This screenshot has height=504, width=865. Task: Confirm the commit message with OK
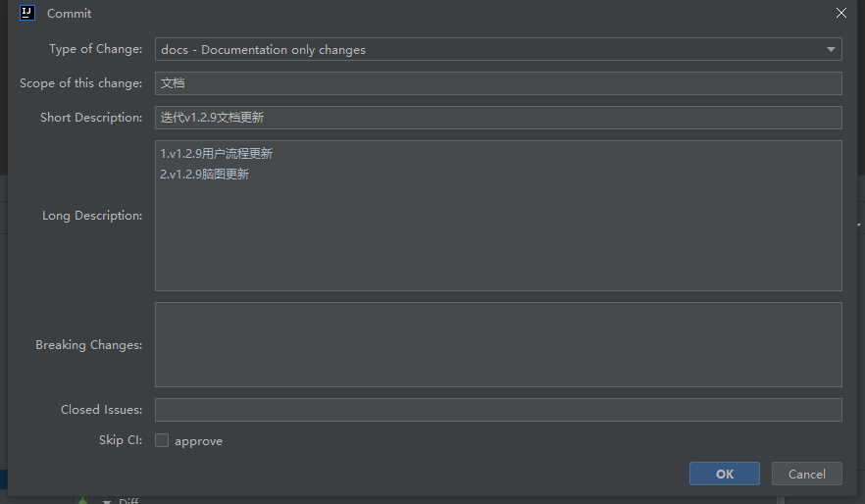coord(725,474)
